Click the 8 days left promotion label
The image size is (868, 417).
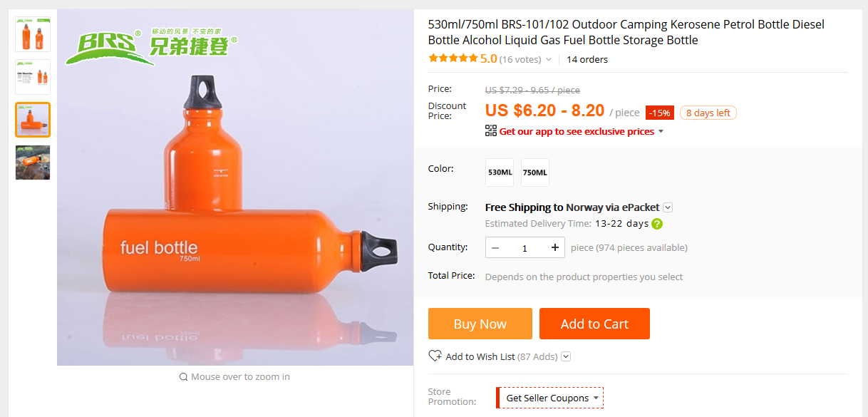pyautogui.click(x=708, y=112)
